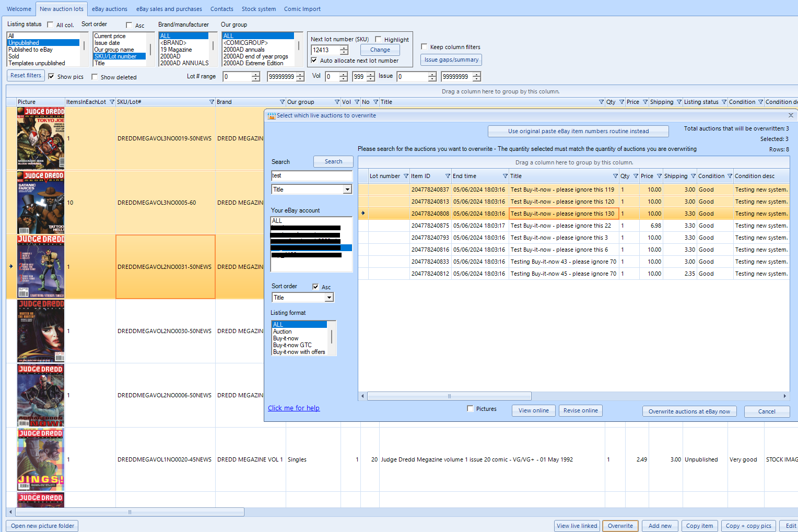The height and width of the screenshot is (532, 798).
Task: Open the Stock system tab
Action: (x=259, y=9)
